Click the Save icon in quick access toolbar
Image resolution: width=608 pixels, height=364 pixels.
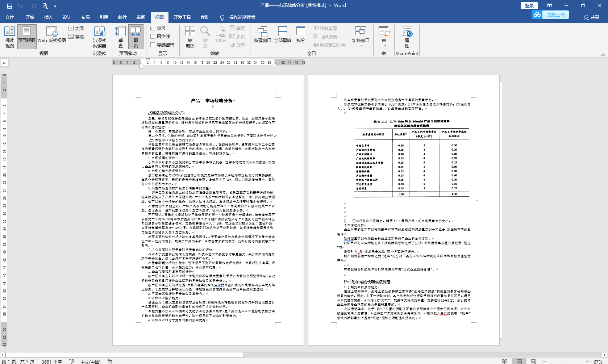coord(10,6)
